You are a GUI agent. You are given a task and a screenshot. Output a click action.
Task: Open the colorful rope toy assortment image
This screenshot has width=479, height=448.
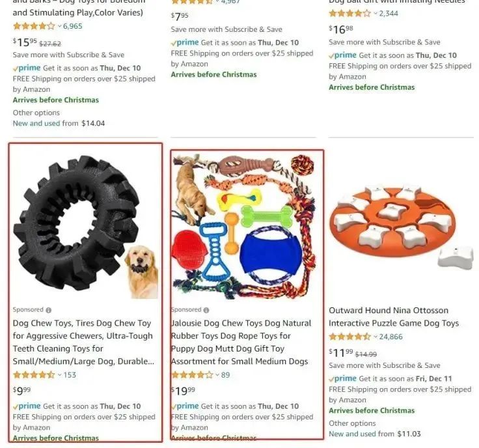tap(243, 225)
